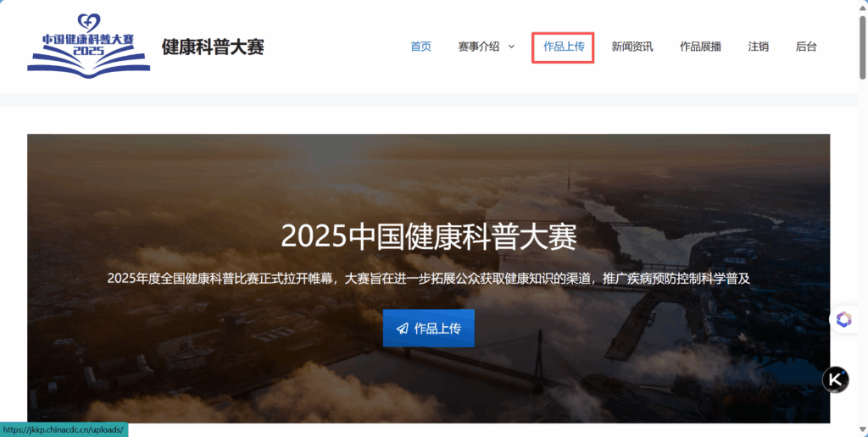Open 新闻资讯 navigation item

pos(632,47)
